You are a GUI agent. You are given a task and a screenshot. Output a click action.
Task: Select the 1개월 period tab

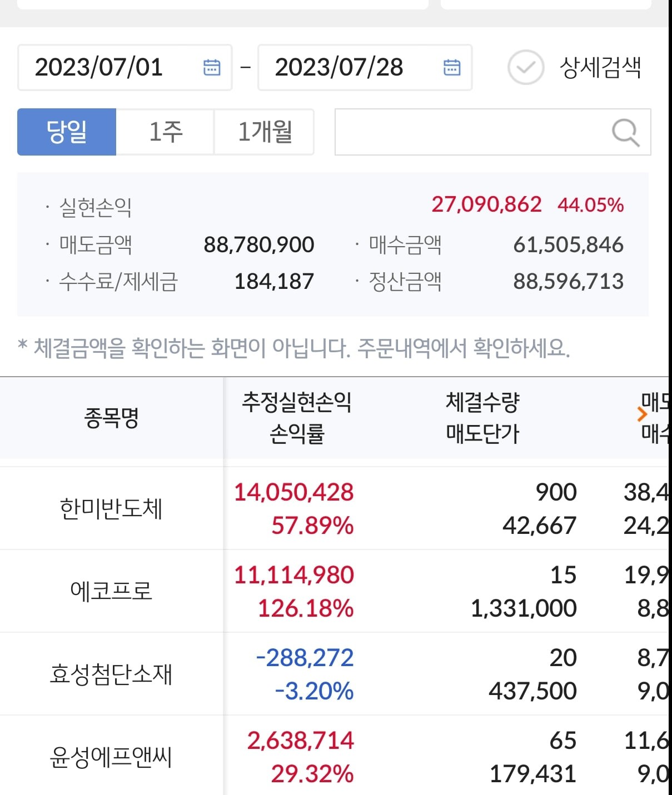264,132
